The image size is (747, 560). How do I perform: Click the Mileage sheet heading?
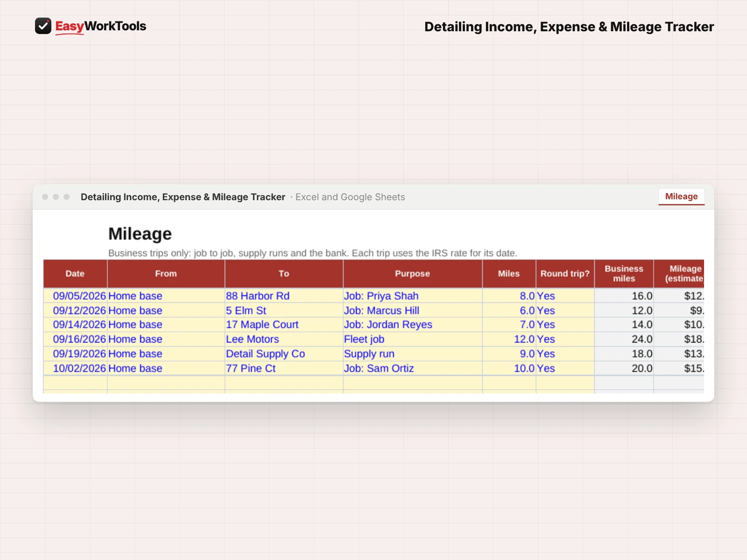click(140, 234)
